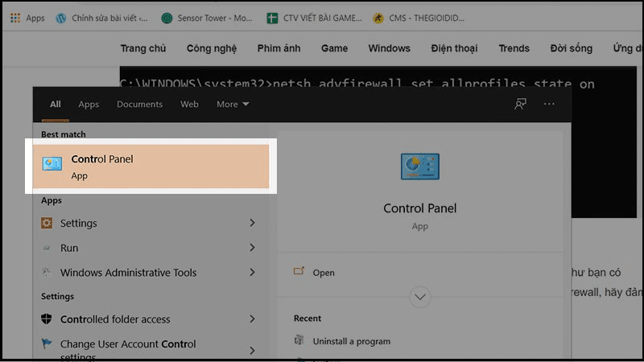Open recent item Uninstall a program

tap(352, 341)
